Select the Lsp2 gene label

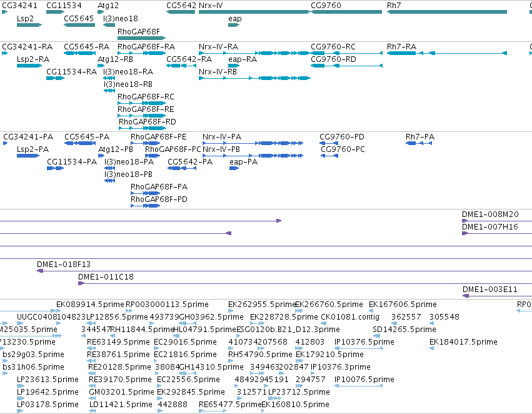(x=25, y=18)
